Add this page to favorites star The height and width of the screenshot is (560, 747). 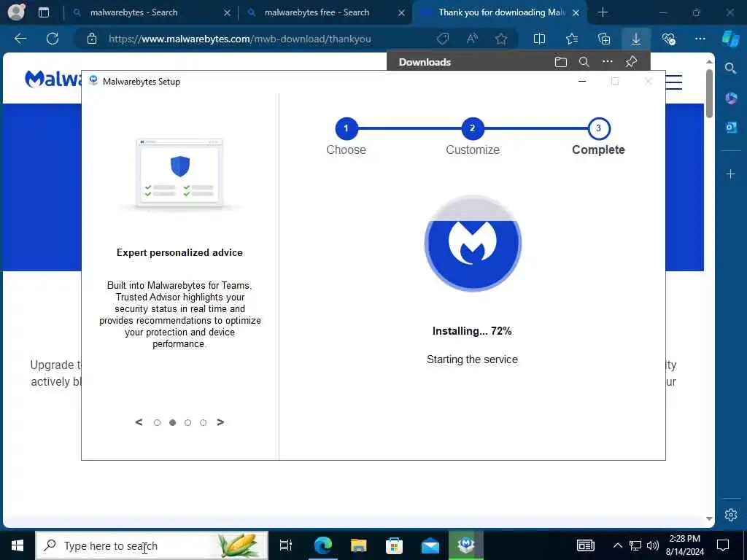tap(500, 39)
